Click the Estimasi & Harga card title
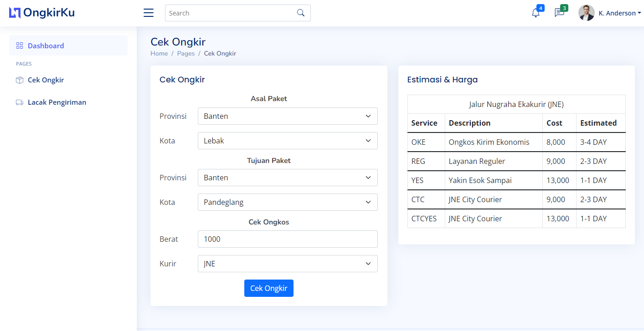The image size is (644, 331). (443, 80)
